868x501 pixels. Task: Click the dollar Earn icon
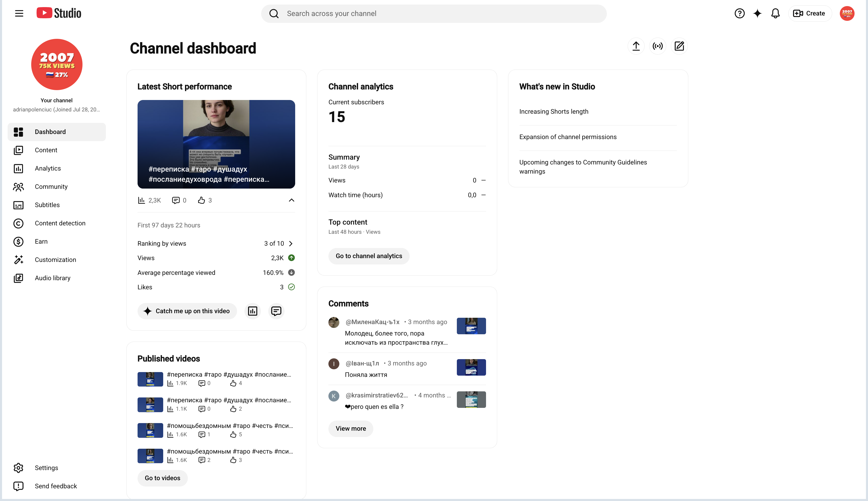18,242
